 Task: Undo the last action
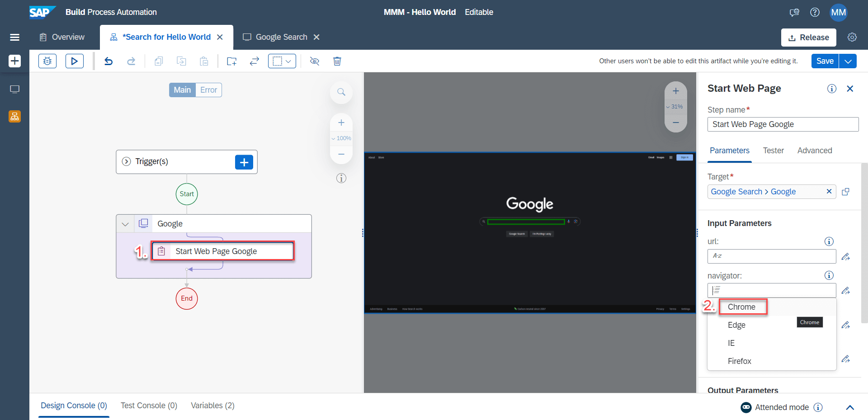(108, 61)
